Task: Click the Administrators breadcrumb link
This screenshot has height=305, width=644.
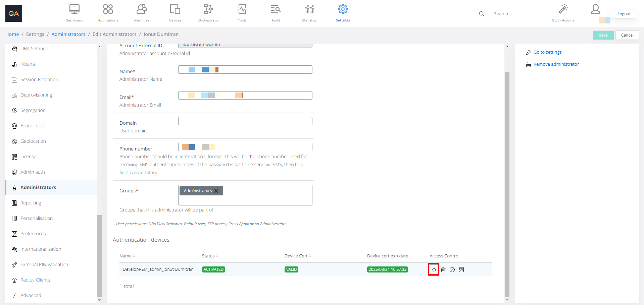Action: [68, 34]
